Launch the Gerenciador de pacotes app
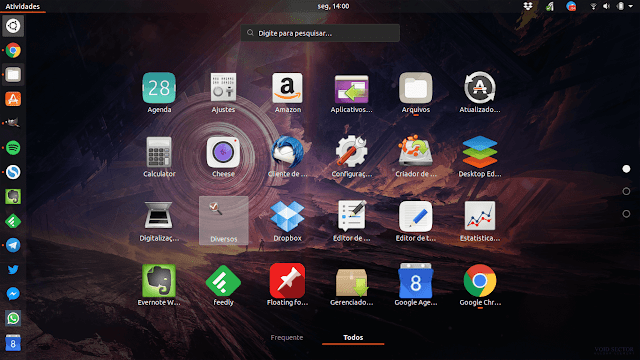This screenshot has width=640, height=360. 351,282
